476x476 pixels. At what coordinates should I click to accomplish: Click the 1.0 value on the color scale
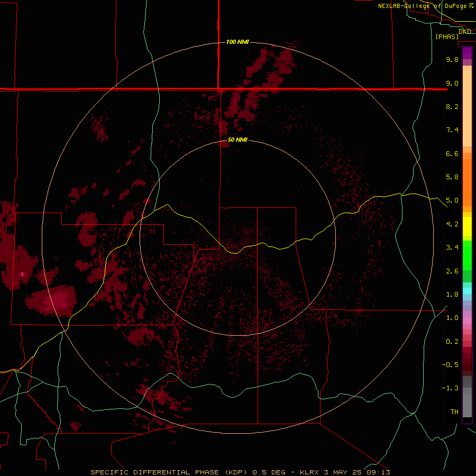click(452, 318)
